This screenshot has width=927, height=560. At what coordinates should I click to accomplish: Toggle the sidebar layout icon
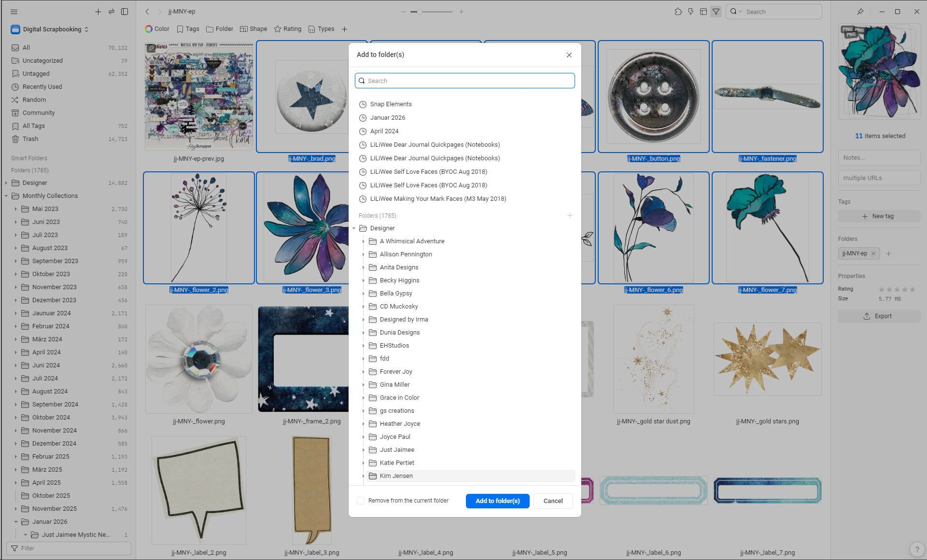pos(125,12)
